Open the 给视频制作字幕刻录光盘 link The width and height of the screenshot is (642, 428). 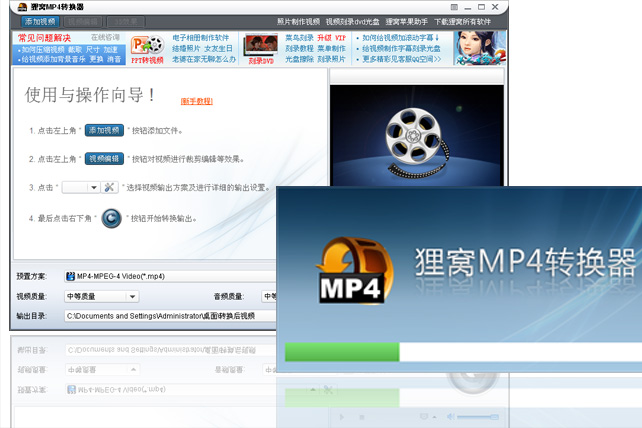pyautogui.click(x=401, y=48)
